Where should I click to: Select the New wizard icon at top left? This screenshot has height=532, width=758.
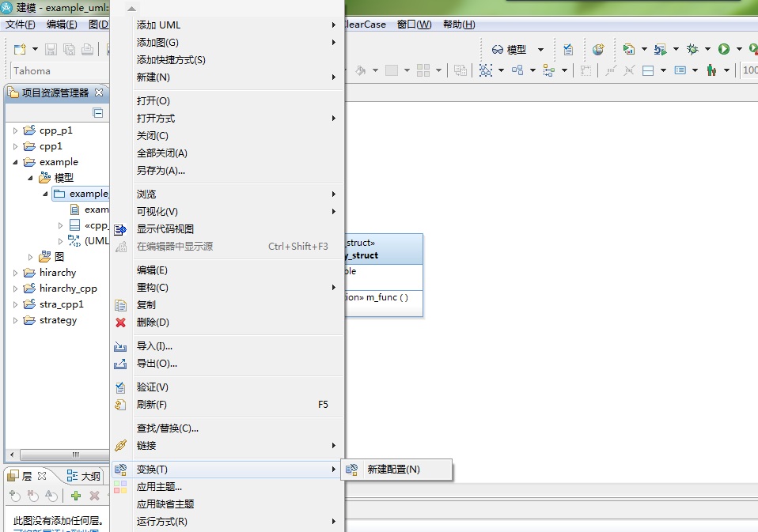coord(21,48)
